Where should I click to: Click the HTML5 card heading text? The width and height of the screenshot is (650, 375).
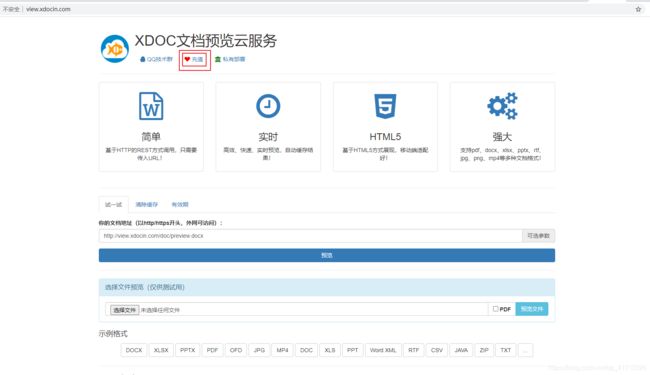click(385, 137)
